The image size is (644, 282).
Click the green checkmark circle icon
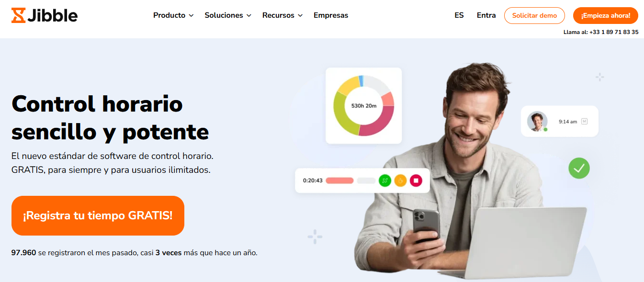[579, 168]
